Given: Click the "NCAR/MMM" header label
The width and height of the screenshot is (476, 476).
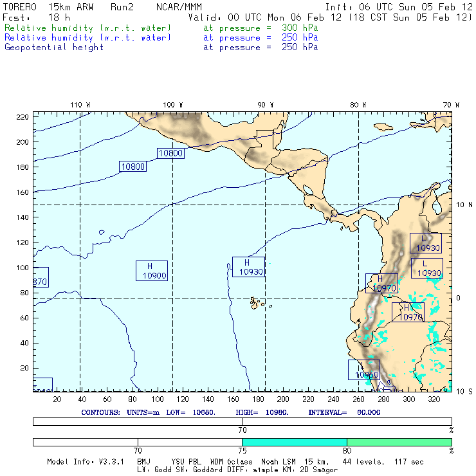Looking at the screenshot, I should click(x=179, y=7).
